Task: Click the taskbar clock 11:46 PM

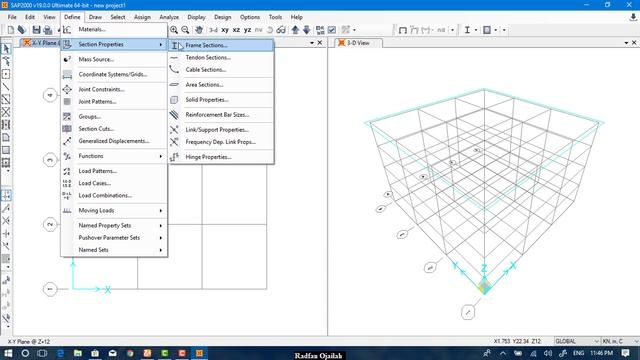Action: point(602,353)
